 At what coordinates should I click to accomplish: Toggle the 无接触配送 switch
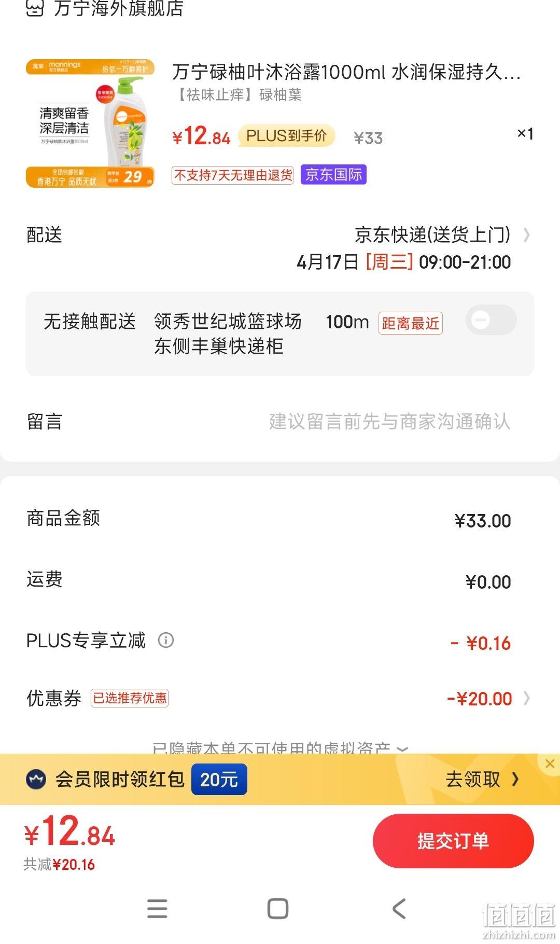click(x=491, y=320)
